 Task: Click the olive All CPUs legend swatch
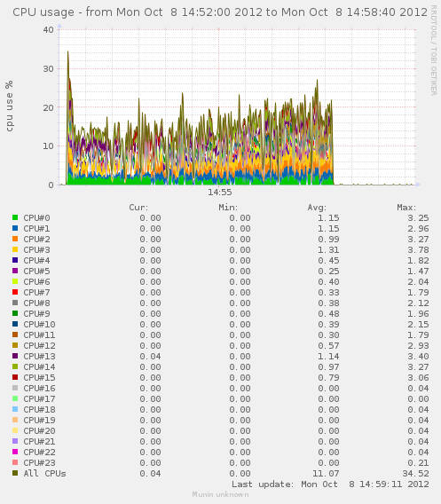coord(15,473)
